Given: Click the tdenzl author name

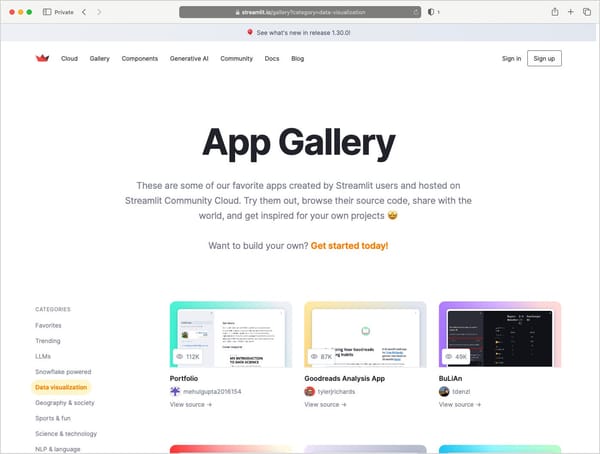Looking at the screenshot, I should tap(461, 392).
